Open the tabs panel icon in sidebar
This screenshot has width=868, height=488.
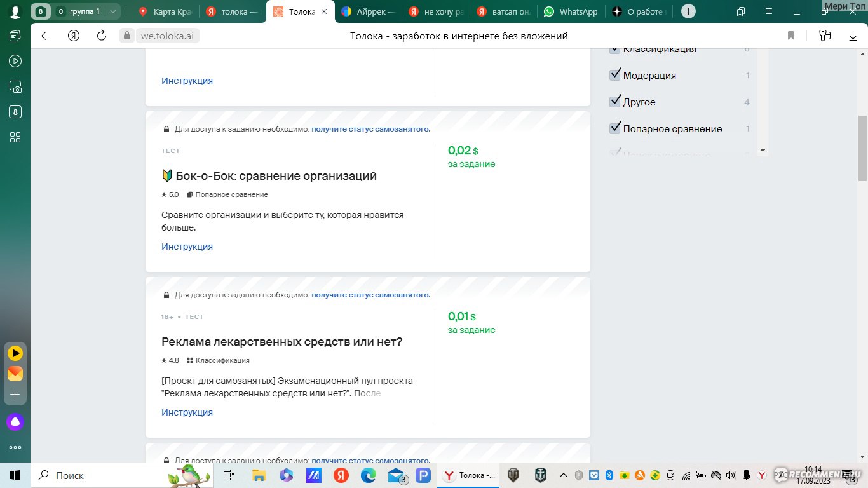(15, 36)
